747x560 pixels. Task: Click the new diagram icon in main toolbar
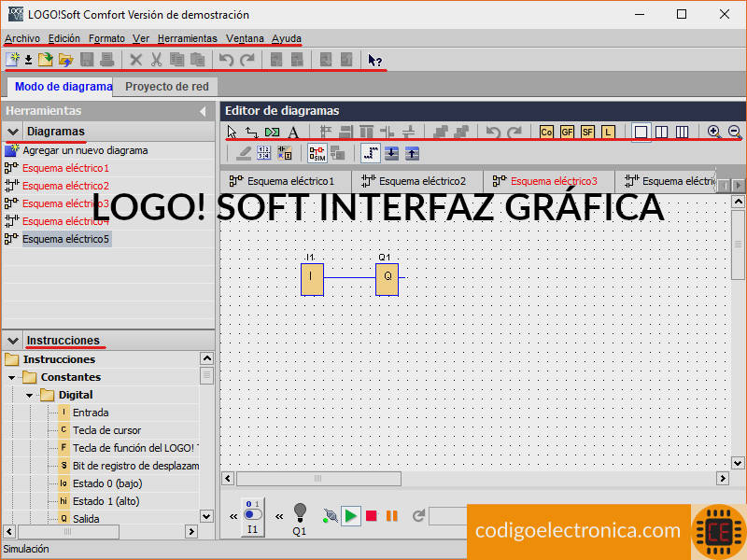pos(12,60)
